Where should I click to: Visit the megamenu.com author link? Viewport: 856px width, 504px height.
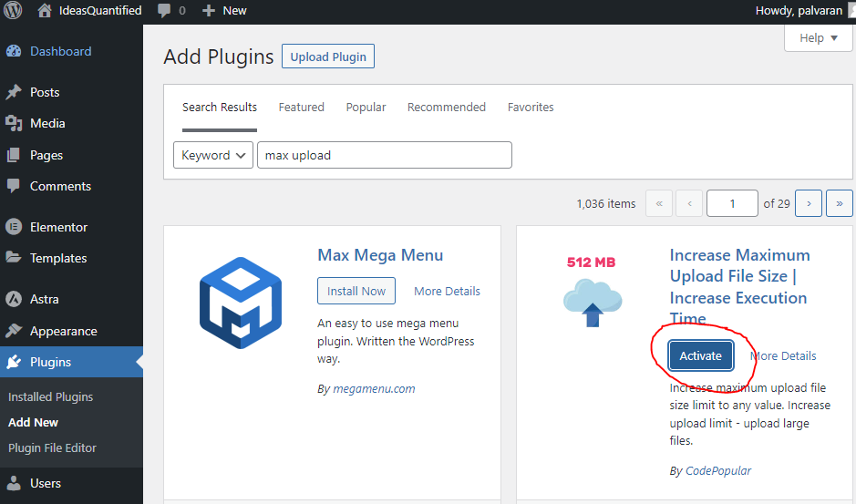point(374,389)
